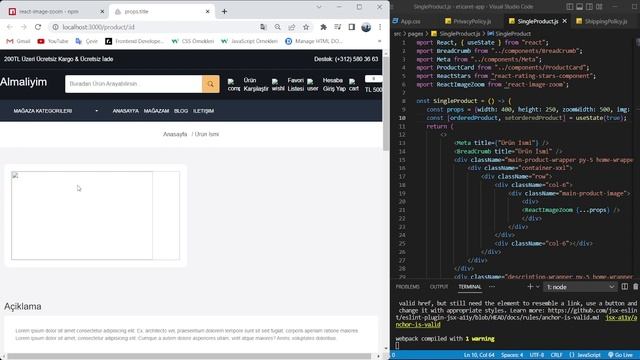Screen dimensions: 640x360
Task: Kill the terminal with trash icon
Action: 636,287
